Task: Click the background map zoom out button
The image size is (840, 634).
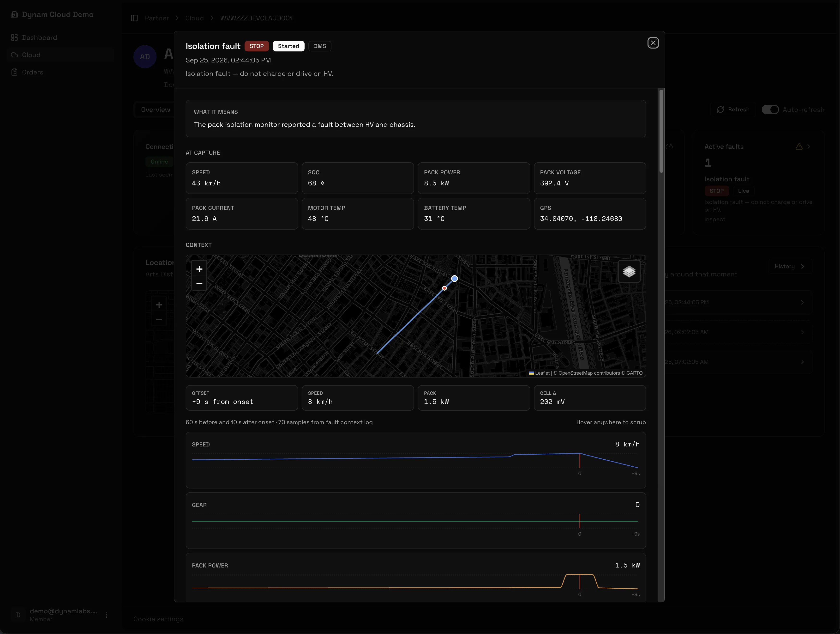Action: click(x=159, y=319)
